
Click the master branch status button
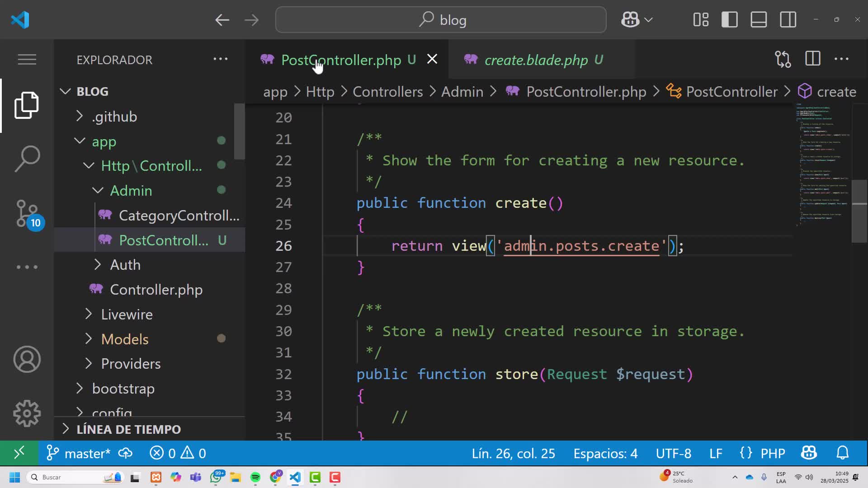click(79, 453)
